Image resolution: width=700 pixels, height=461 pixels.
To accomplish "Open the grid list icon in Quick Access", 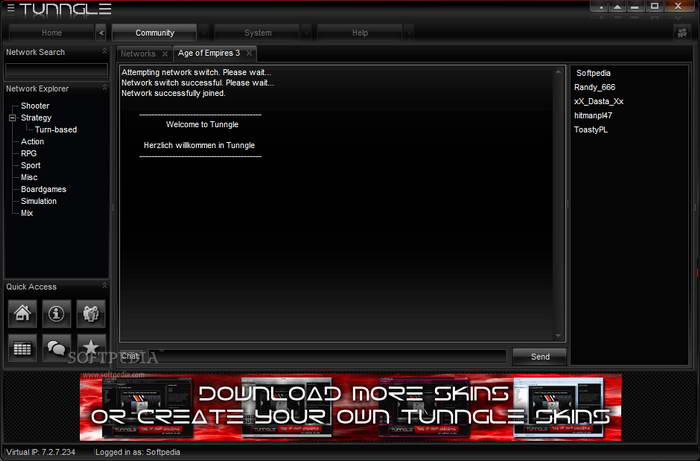I will click(x=23, y=347).
